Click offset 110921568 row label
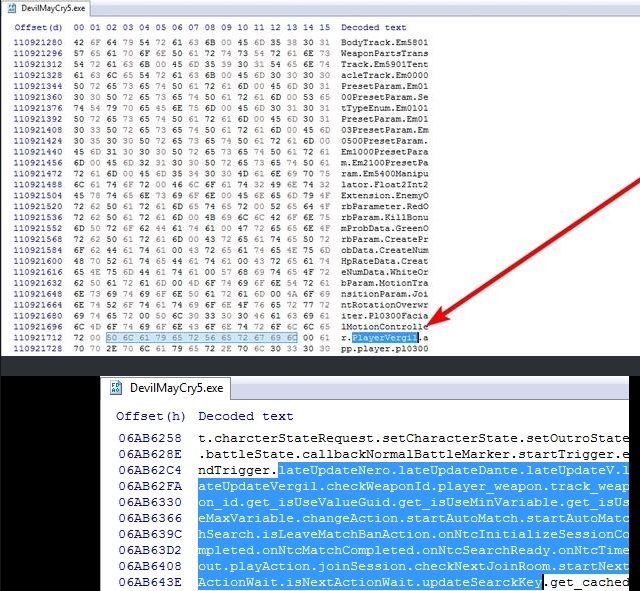Screen dimensions: 640x591 point(38,239)
